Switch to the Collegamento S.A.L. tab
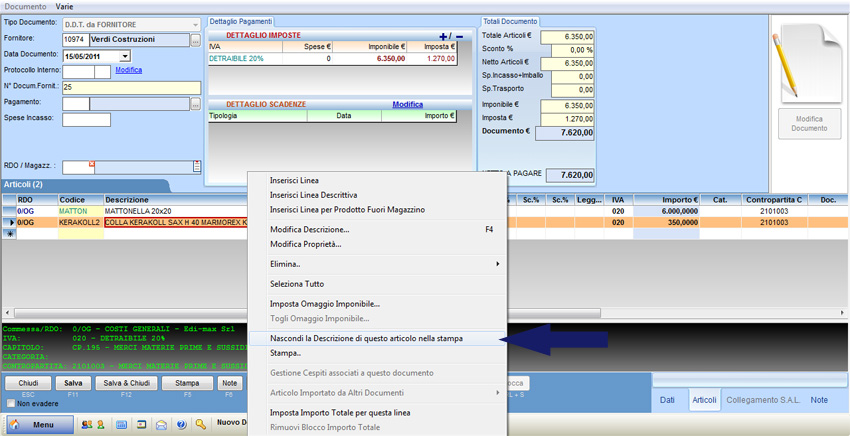 click(x=761, y=400)
